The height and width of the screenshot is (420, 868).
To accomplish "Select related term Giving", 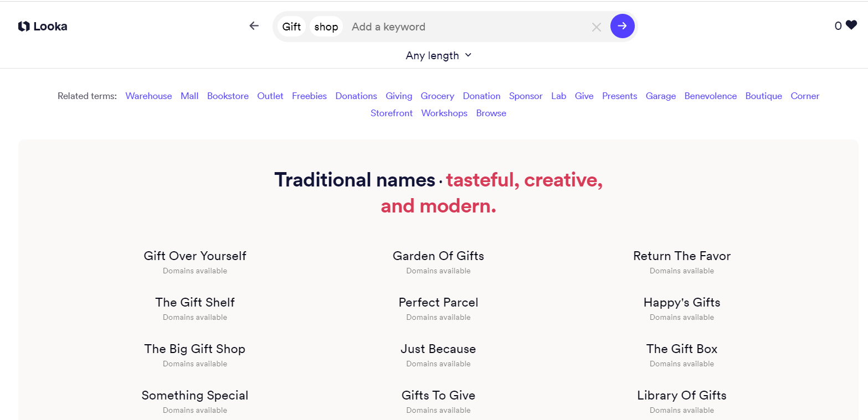I will [x=399, y=96].
